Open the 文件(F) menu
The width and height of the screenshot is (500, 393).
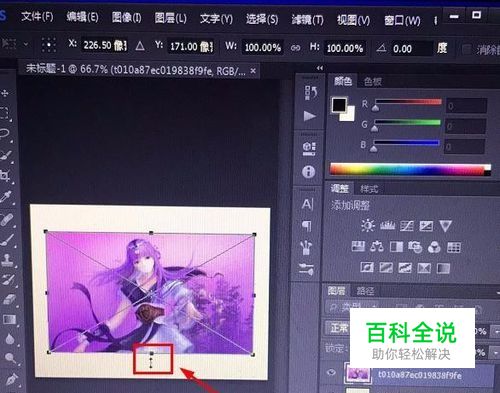(37, 16)
